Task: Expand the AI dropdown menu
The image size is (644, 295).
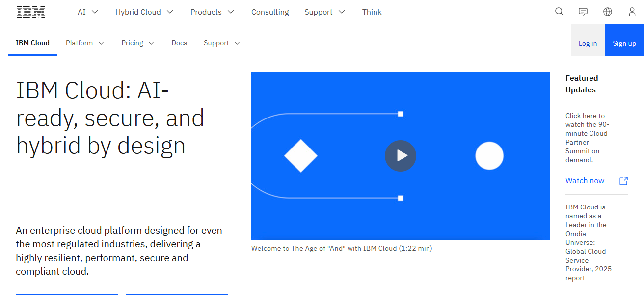Action: pyautogui.click(x=88, y=12)
